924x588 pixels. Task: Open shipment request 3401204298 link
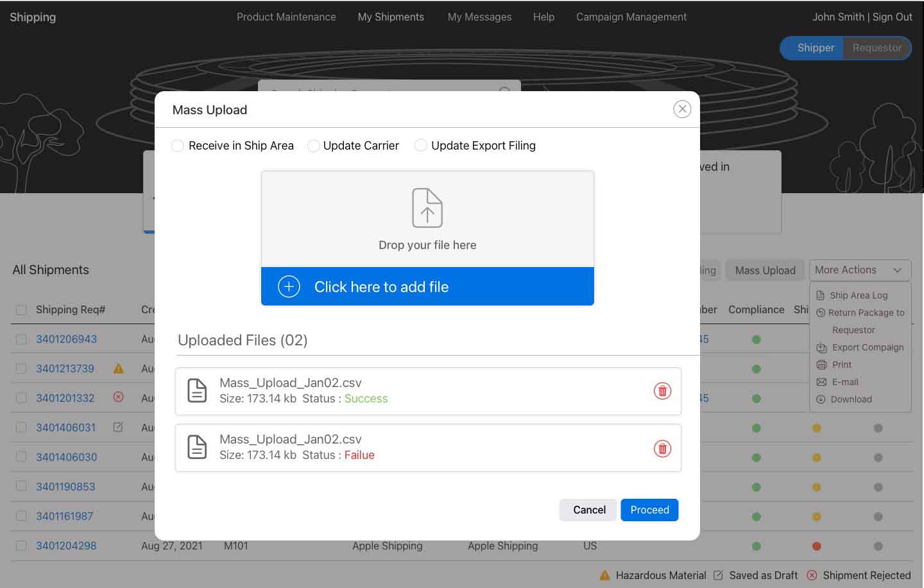tap(66, 546)
